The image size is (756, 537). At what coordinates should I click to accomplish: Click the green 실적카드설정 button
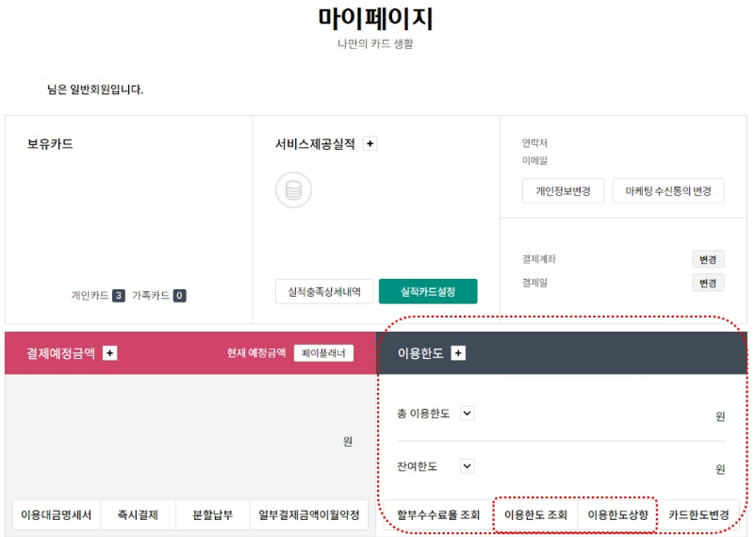pos(428,292)
